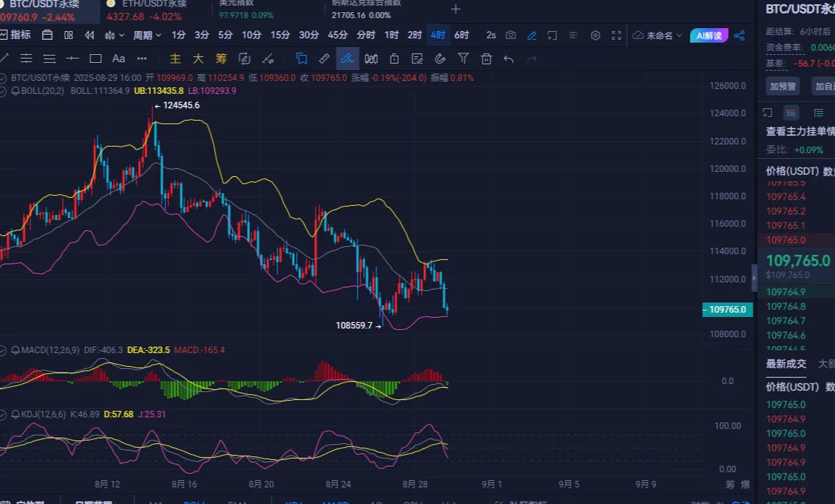
Task: Click the blue bookmark copy icon
Action: [x=301, y=58]
